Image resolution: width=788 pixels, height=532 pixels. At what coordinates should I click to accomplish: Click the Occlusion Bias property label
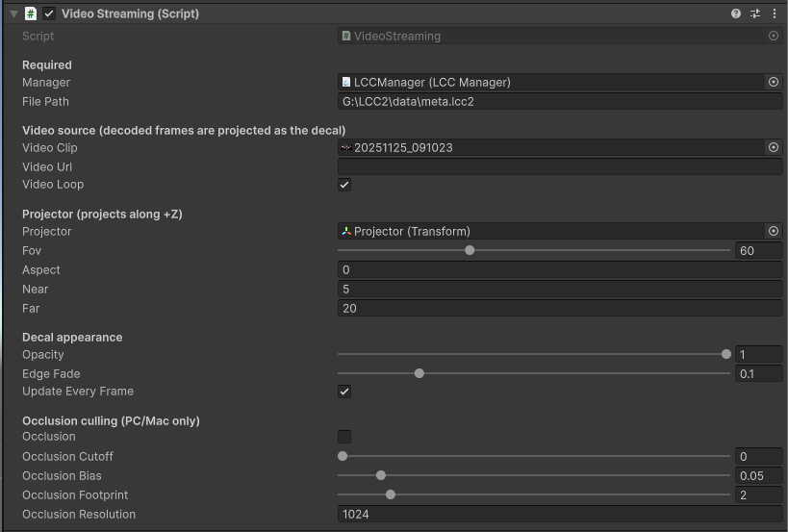[62, 475]
